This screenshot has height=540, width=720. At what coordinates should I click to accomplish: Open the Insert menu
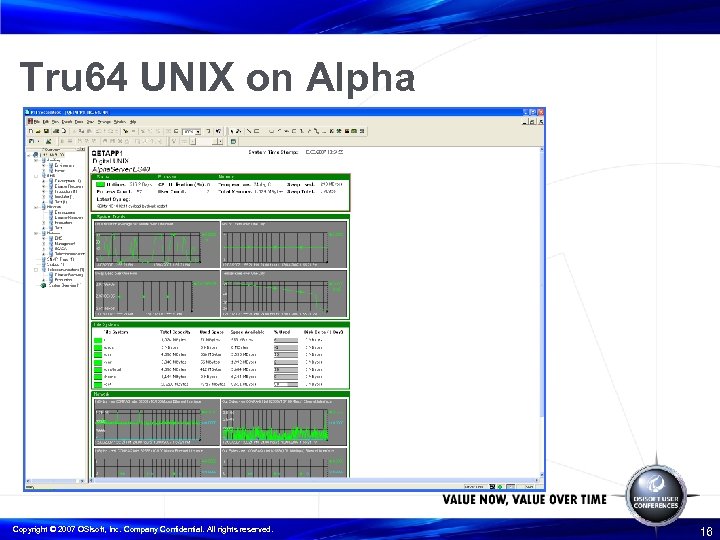(67, 122)
